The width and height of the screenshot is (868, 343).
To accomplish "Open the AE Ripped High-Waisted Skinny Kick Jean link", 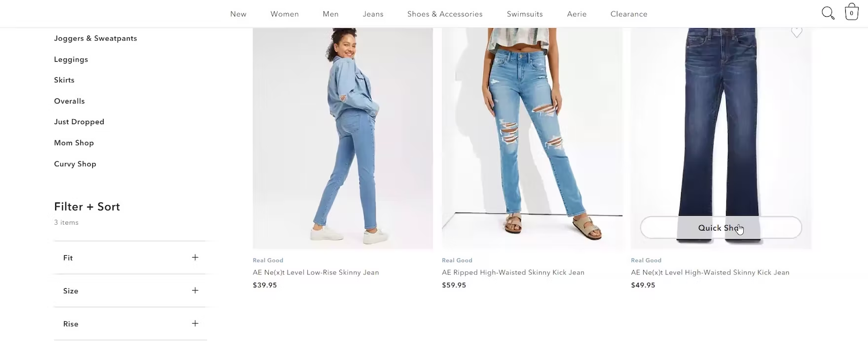I will [x=513, y=273].
